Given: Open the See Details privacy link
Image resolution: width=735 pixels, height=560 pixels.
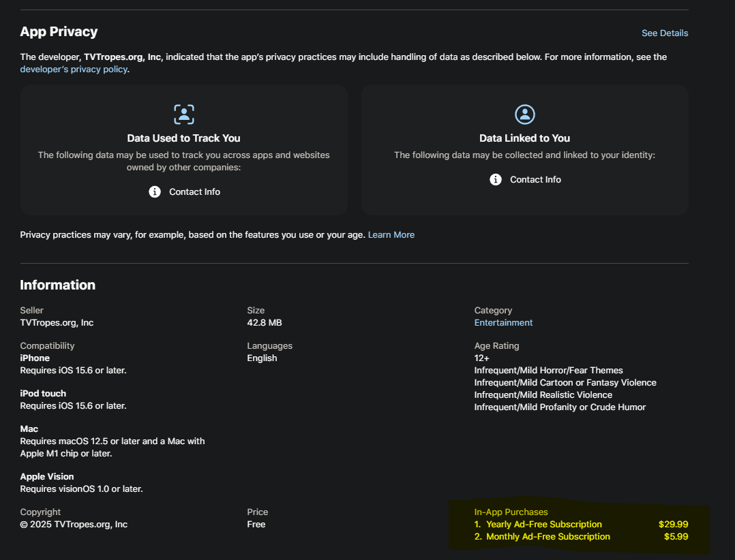Looking at the screenshot, I should pos(665,33).
